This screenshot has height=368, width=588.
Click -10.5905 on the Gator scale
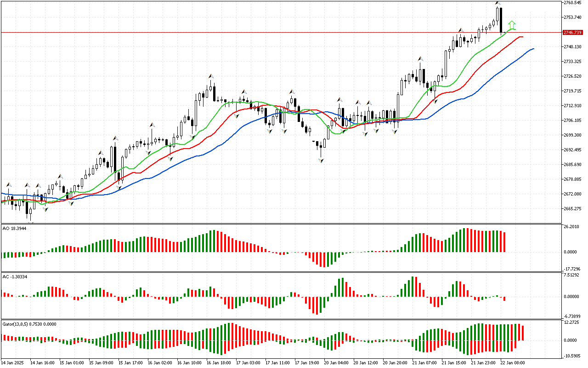(572, 356)
